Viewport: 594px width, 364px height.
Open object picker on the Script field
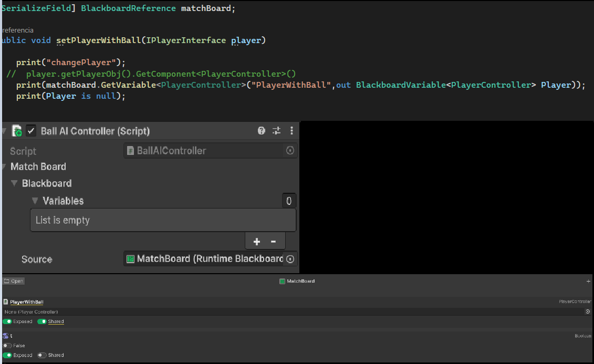click(x=290, y=151)
